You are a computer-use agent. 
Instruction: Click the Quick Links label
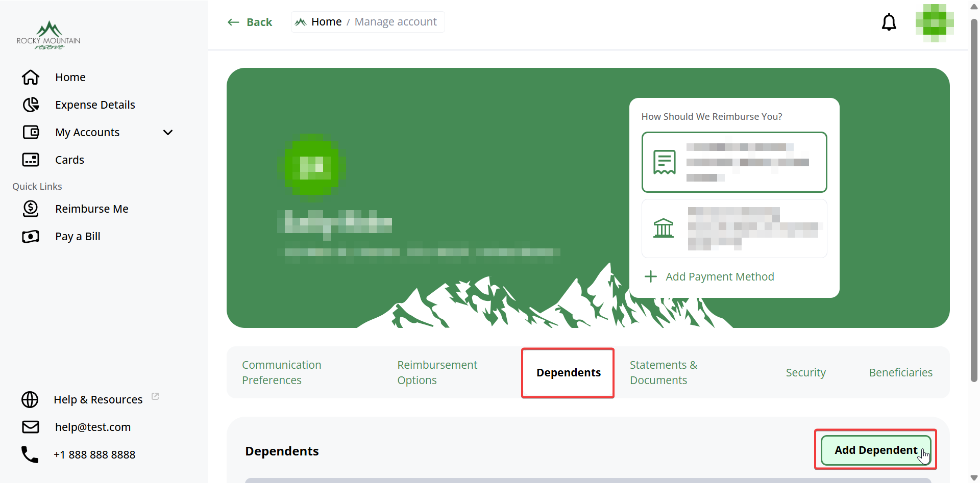coord(37,187)
